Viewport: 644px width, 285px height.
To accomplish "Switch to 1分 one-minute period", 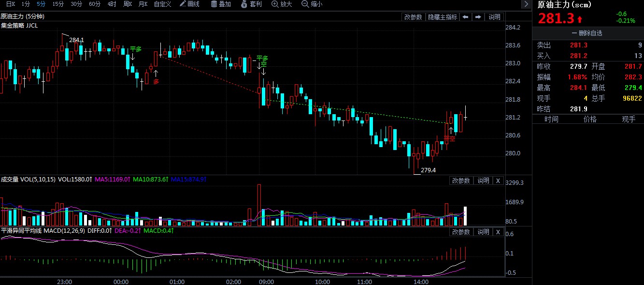I will [26, 4].
